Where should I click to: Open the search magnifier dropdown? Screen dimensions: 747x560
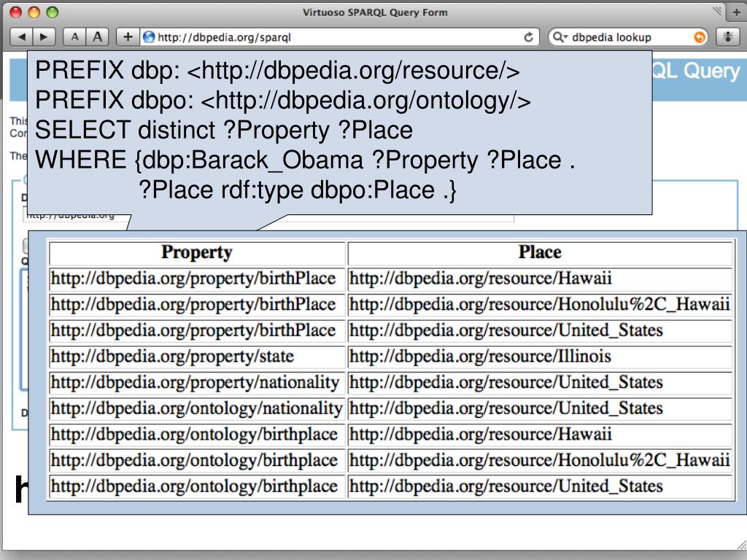(x=560, y=37)
